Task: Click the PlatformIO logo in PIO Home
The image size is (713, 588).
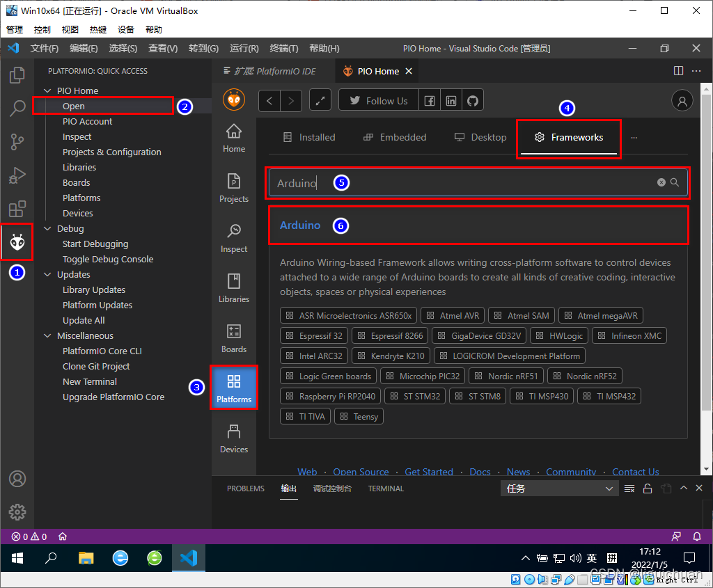Action: tap(234, 100)
